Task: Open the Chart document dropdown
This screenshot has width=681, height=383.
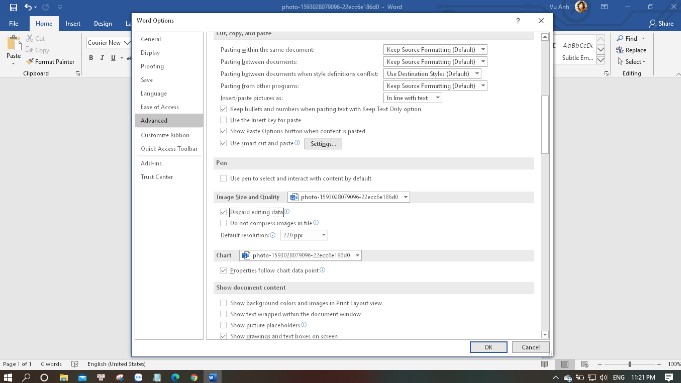Action: pyautogui.click(x=300, y=255)
